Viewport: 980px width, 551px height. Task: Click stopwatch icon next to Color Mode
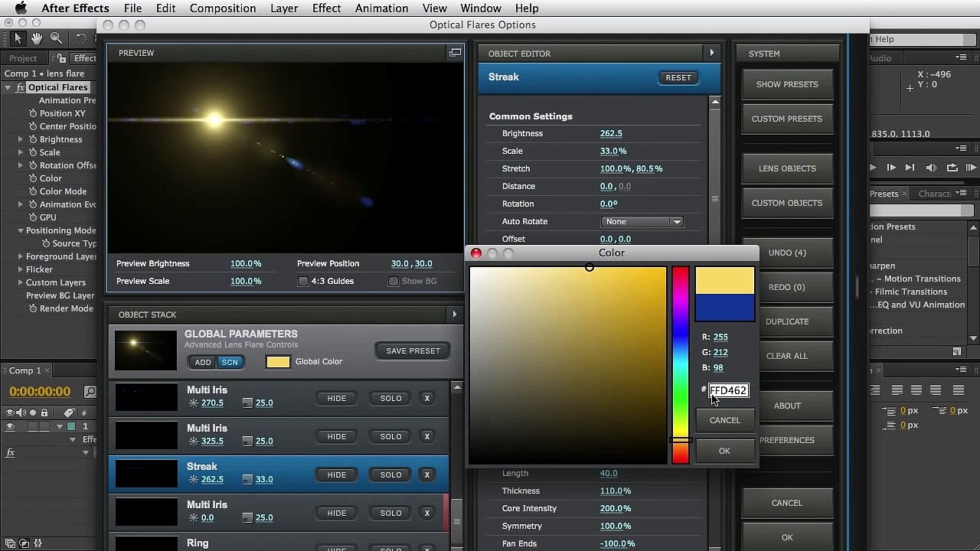coord(33,191)
